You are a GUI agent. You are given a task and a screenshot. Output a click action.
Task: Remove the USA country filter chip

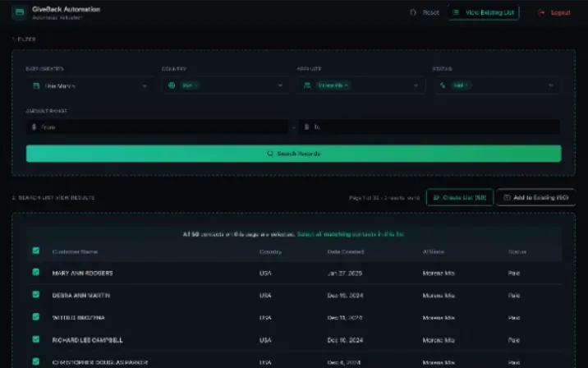pyautogui.click(x=195, y=85)
